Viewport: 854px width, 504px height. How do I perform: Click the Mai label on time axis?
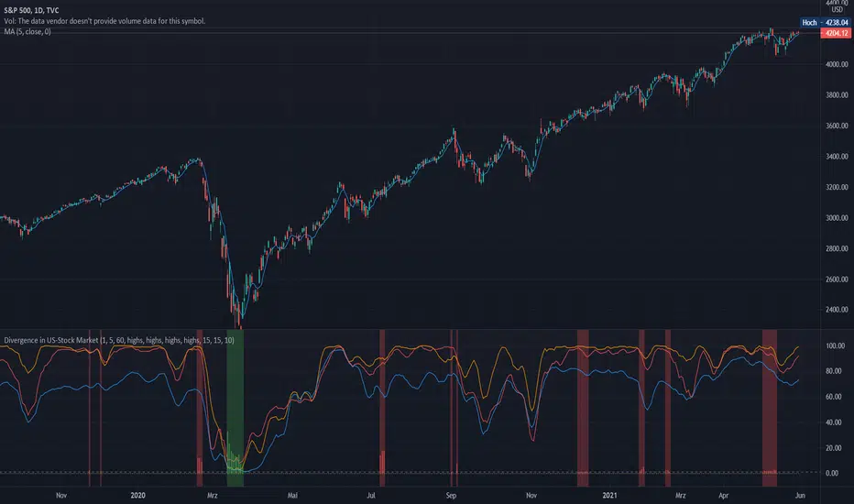292,495
